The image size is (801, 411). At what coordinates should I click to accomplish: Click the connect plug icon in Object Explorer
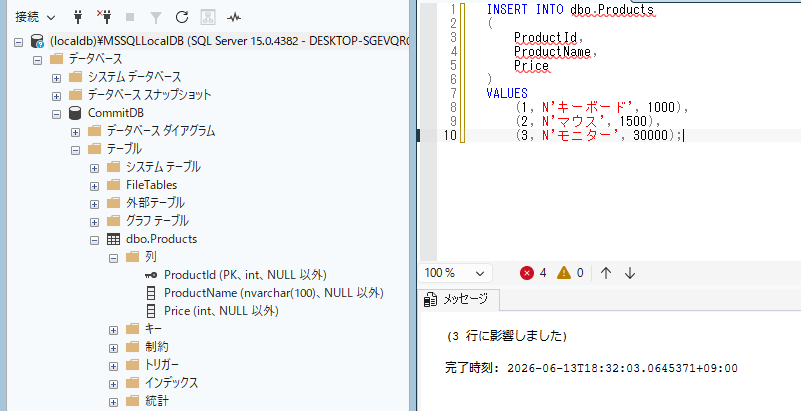click(x=78, y=17)
